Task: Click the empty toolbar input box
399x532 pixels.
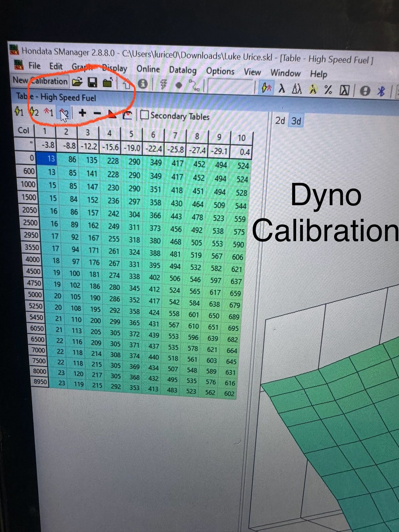Action: click(x=230, y=86)
